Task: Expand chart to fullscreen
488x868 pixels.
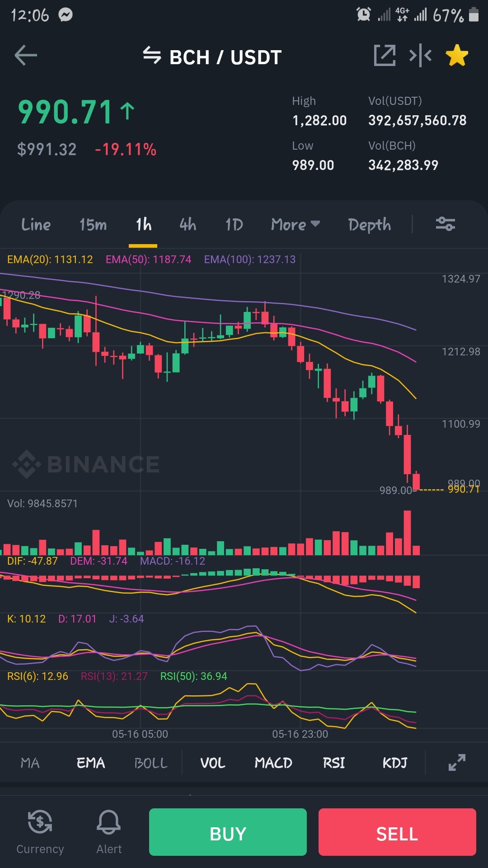Action: 457,762
